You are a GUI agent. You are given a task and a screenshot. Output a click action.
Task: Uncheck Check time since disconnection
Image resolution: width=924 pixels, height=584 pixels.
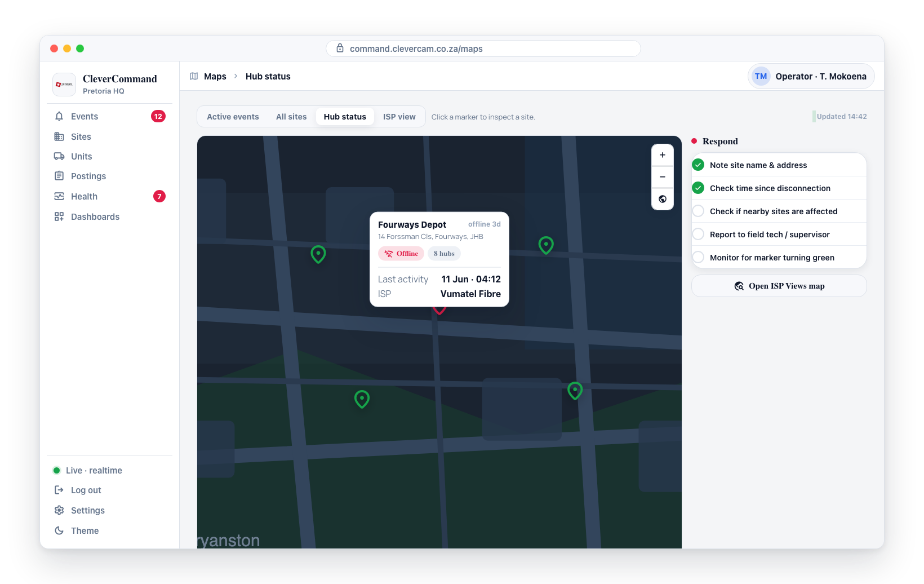[x=698, y=188]
